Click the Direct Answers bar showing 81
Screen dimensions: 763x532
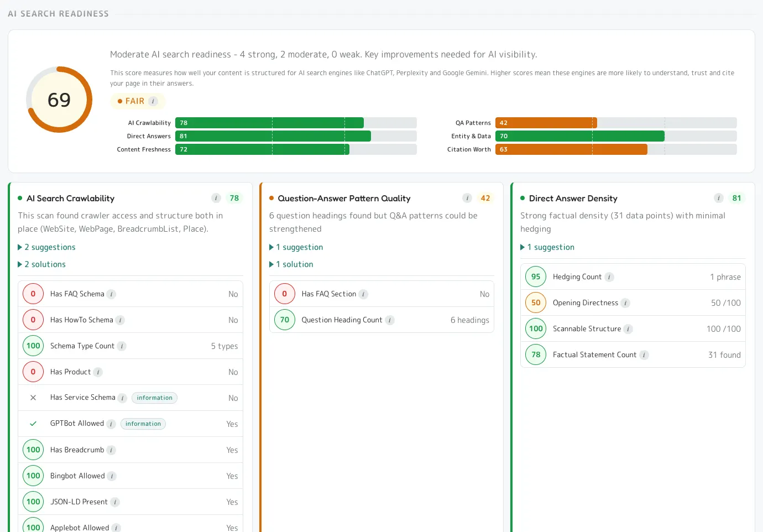(x=296, y=136)
